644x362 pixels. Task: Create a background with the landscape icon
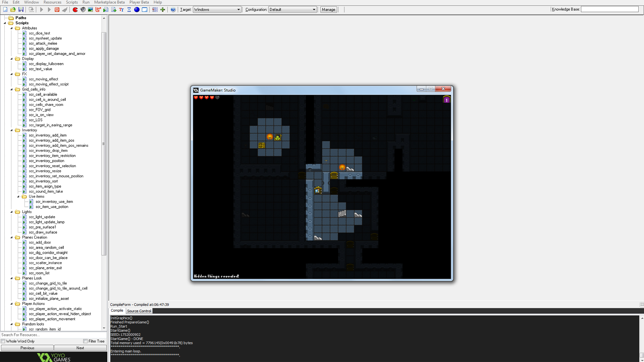tap(91, 9)
